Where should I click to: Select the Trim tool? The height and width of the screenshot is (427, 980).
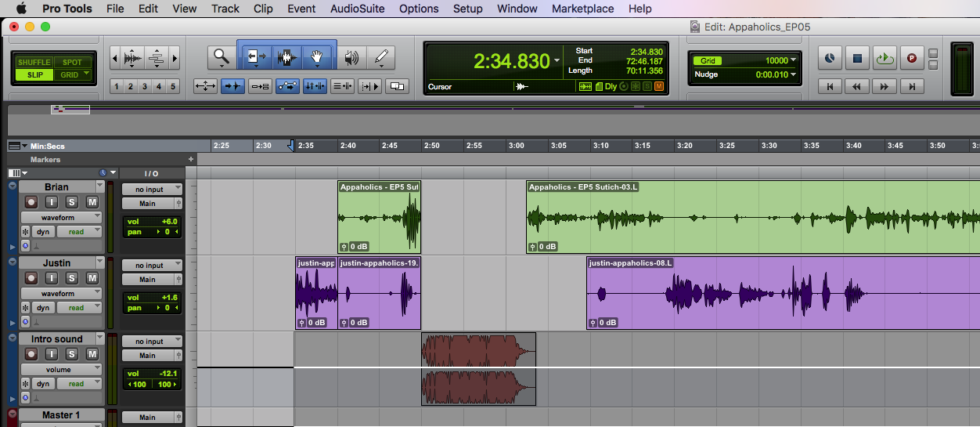point(255,57)
